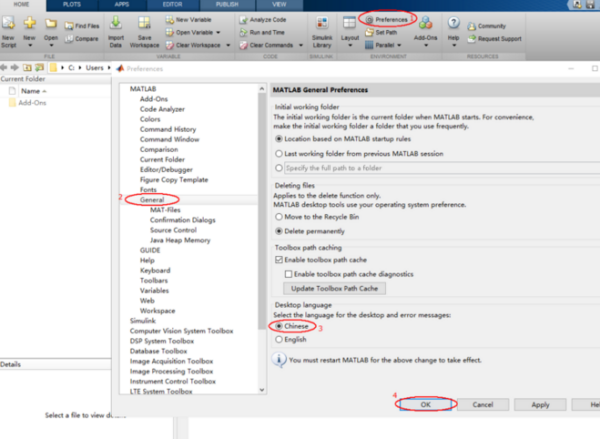Click the Parallel icon
Image resolution: width=600 pixels, height=439 pixels.
(369, 45)
